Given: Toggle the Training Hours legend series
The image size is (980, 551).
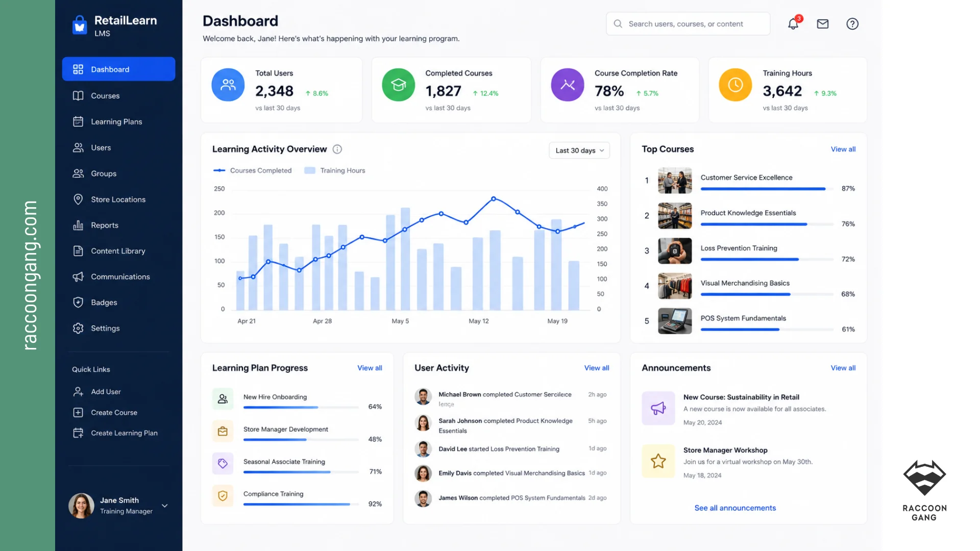Looking at the screenshot, I should (335, 170).
